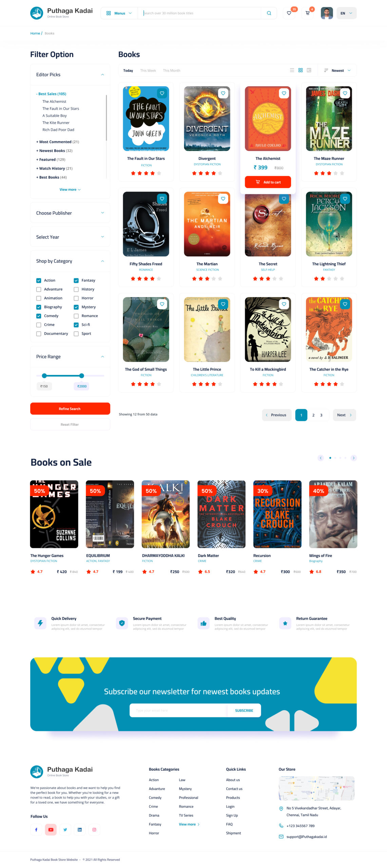Viewport: 387px width, 868px height.
Task: Add The Alchemist to cart
Action: [x=268, y=182]
